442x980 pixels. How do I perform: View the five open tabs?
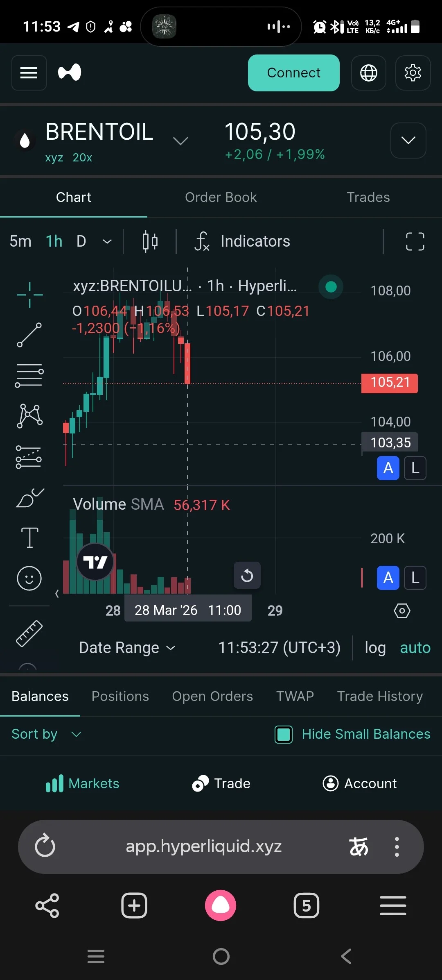[x=307, y=905]
